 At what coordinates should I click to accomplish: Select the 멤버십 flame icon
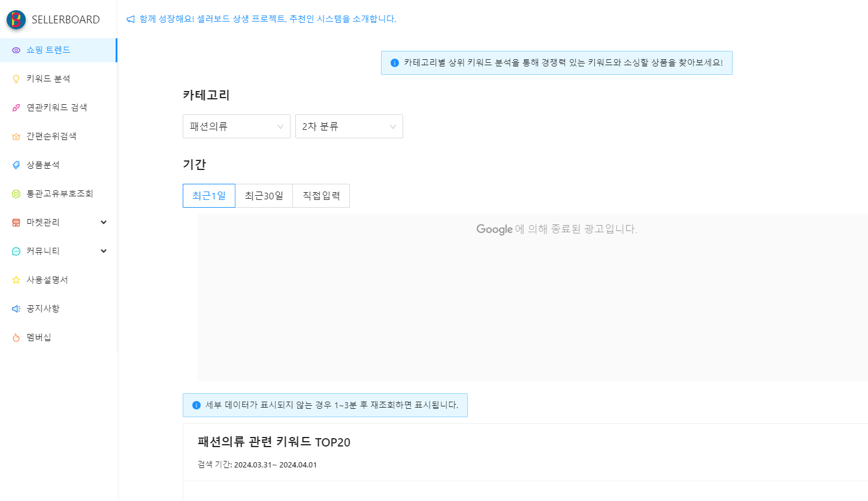point(15,337)
